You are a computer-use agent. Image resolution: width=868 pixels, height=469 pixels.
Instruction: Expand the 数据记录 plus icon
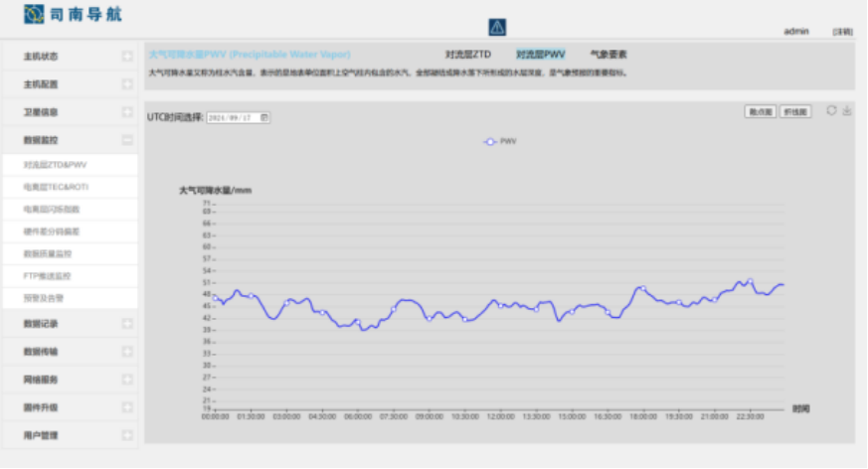pyautogui.click(x=127, y=324)
